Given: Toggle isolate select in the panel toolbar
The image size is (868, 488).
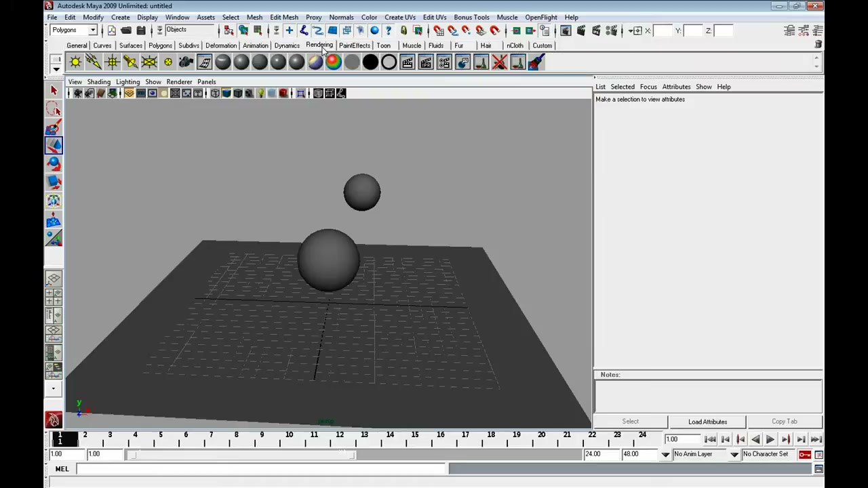Looking at the screenshot, I should 300,94.
